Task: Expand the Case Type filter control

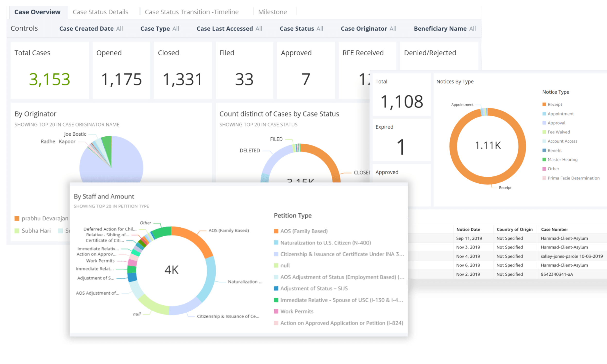Action: point(160,29)
